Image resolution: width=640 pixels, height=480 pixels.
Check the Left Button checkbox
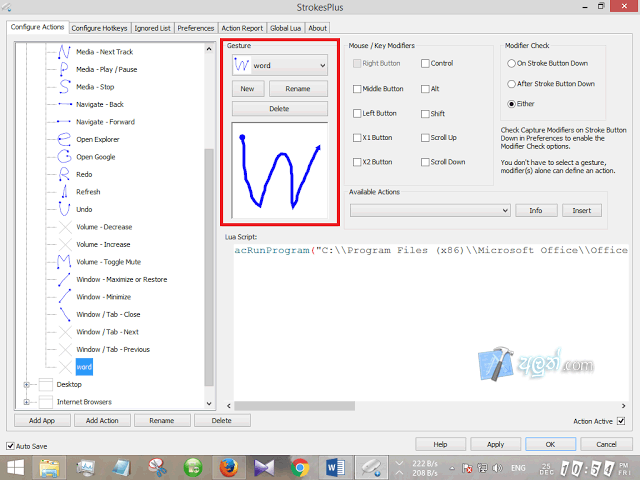click(x=357, y=113)
